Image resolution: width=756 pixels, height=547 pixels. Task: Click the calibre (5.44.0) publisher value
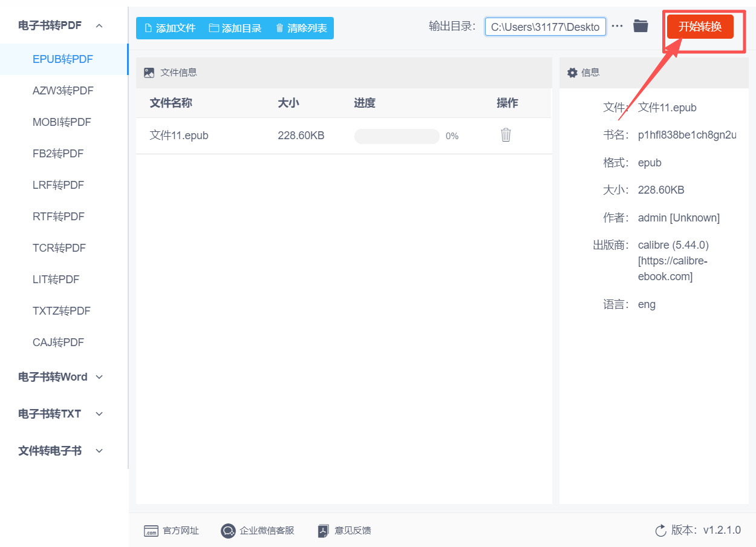tap(673, 261)
